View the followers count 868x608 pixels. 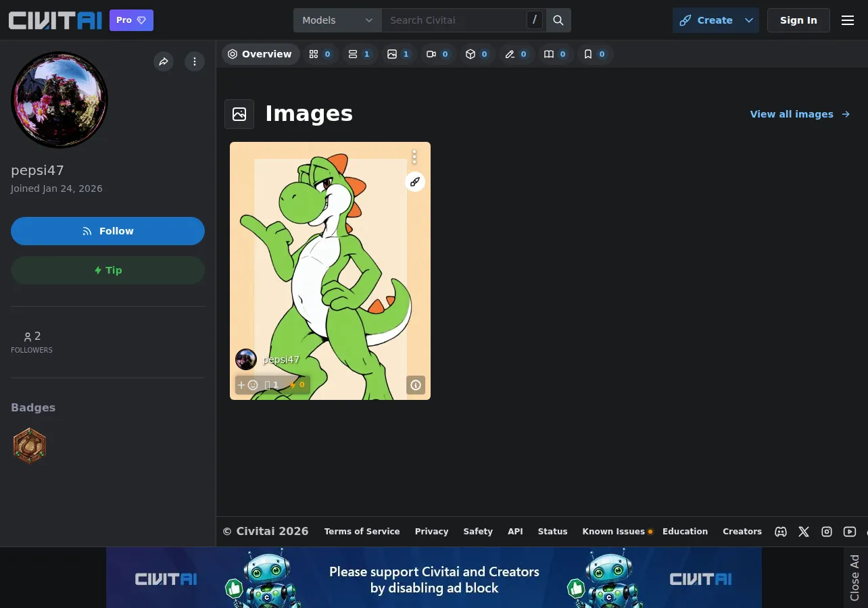pos(32,342)
